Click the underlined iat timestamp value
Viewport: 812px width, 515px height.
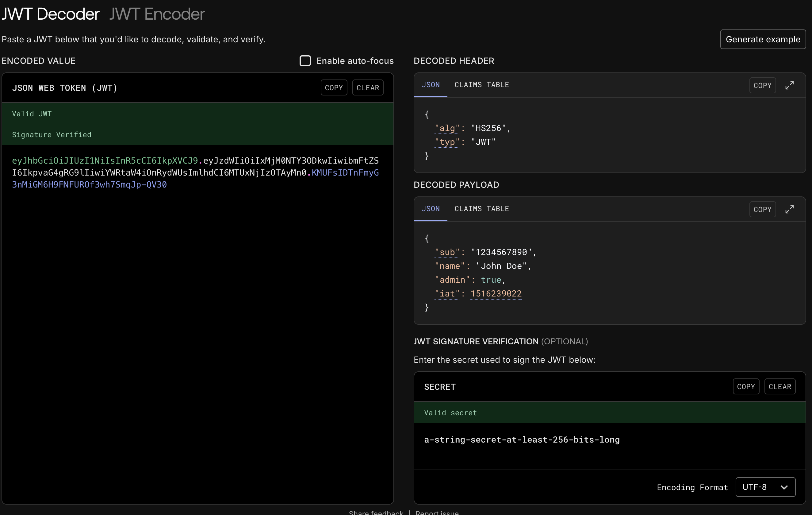496,294
